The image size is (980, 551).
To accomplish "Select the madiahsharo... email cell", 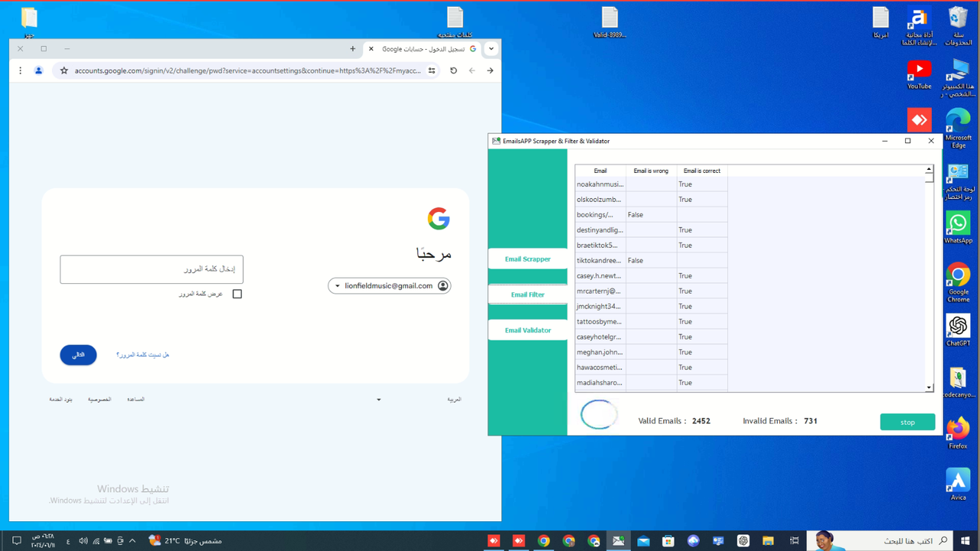I will pos(600,383).
